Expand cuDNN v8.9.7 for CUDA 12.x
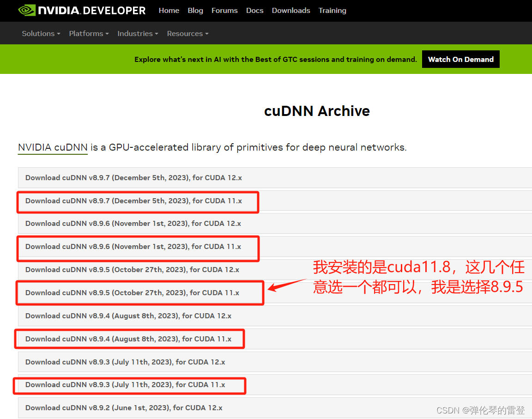The image size is (532, 419). click(x=275, y=178)
